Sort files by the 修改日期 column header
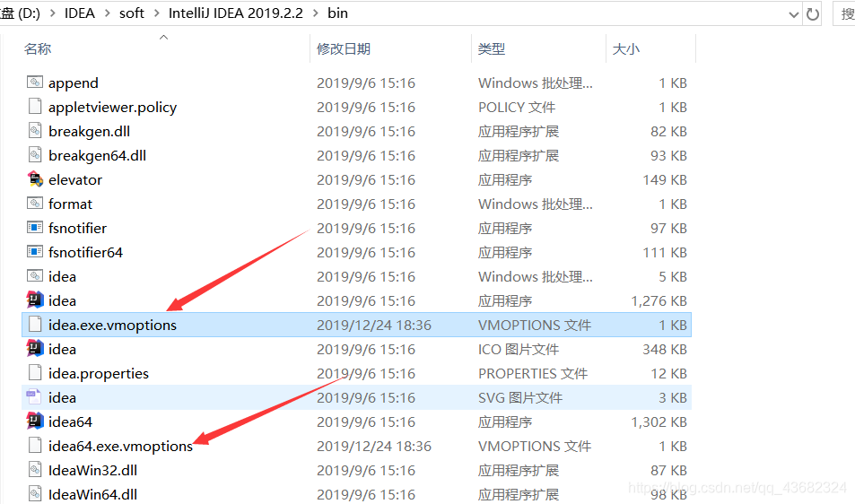Image resolution: width=855 pixels, height=504 pixels. 344,49
